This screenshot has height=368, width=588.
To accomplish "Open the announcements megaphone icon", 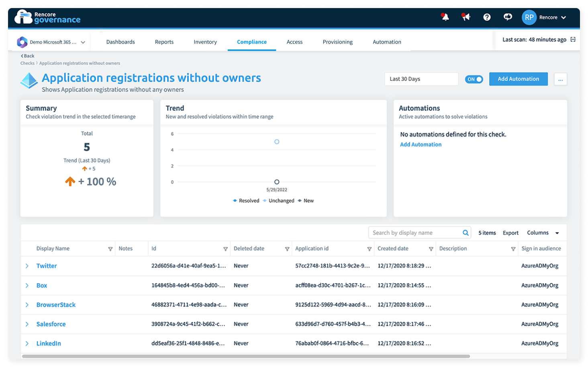I will coord(466,17).
